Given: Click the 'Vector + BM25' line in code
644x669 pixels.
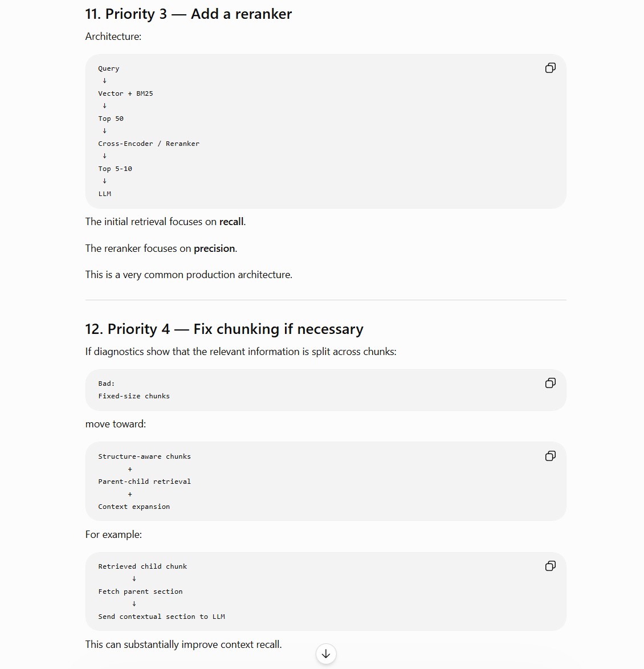Looking at the screenshot, I should tap(125, 93).
